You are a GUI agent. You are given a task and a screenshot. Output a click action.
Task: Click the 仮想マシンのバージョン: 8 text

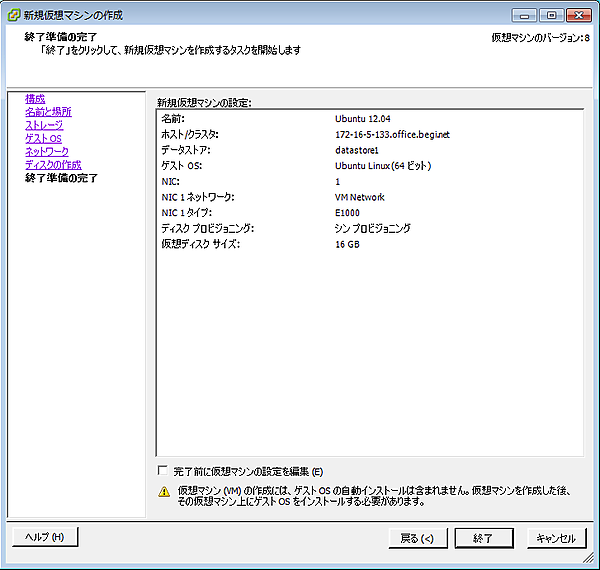540,38
